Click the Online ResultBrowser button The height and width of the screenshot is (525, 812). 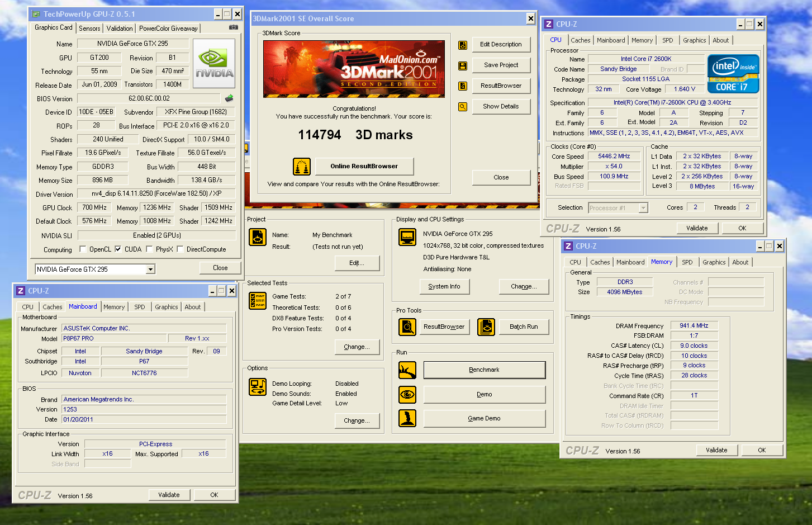coord(364,166)
